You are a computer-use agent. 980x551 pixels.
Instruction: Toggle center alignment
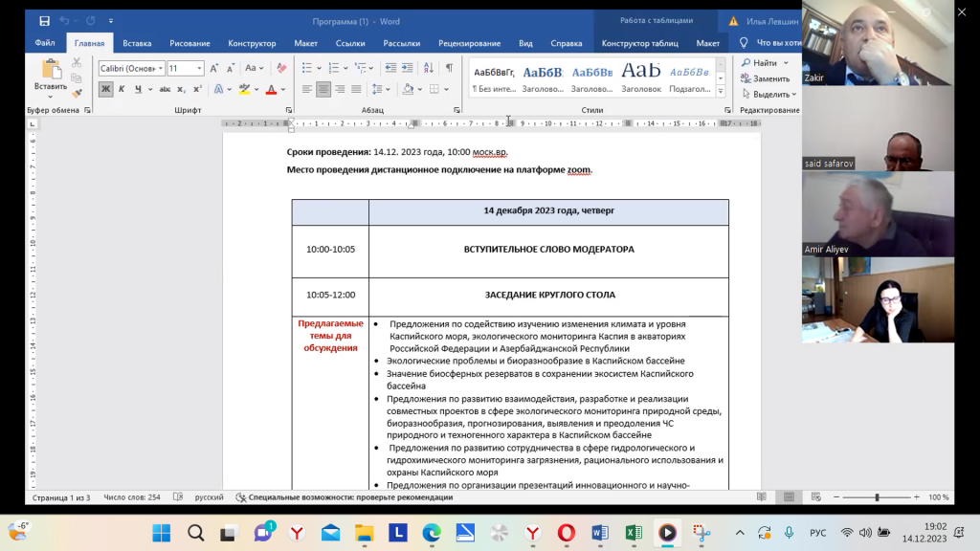click(323, 89)
